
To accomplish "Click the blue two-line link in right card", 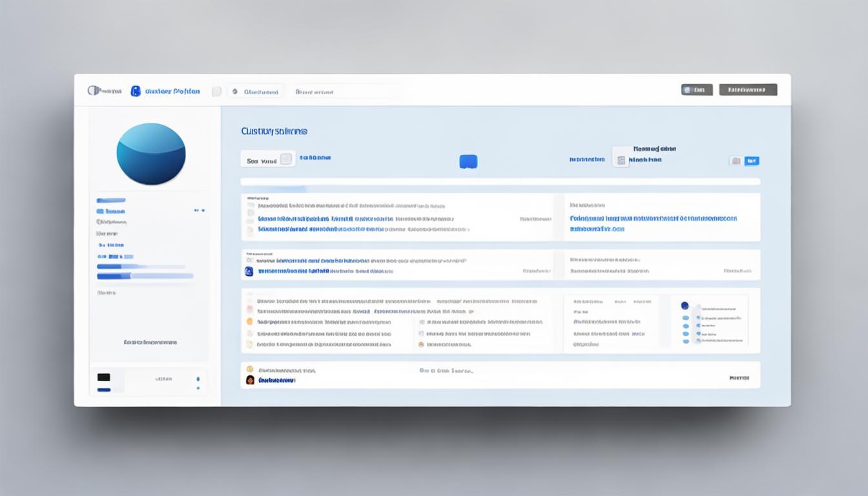I will coord(652,223).
